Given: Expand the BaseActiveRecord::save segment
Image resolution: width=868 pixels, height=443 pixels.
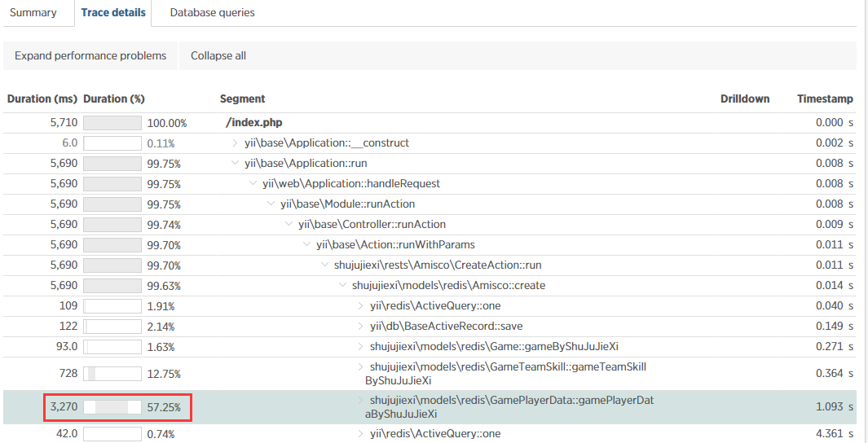Looking at the screenshot, I should [x=361, y=327].
